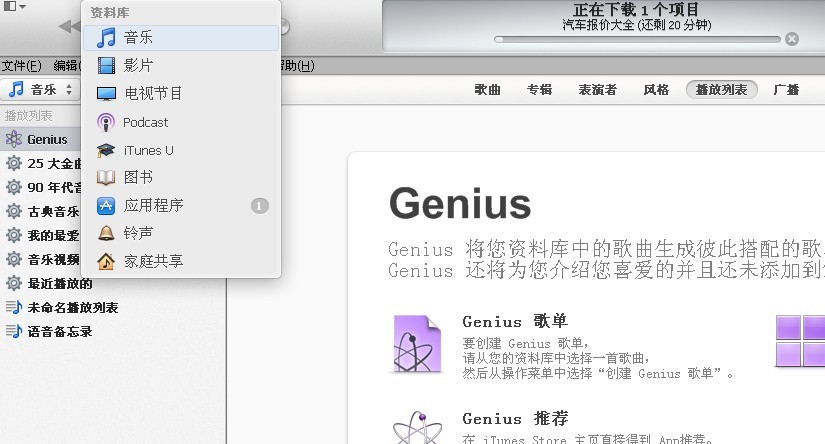Click playlist icon beside 语音备忘录

point(14,331)
